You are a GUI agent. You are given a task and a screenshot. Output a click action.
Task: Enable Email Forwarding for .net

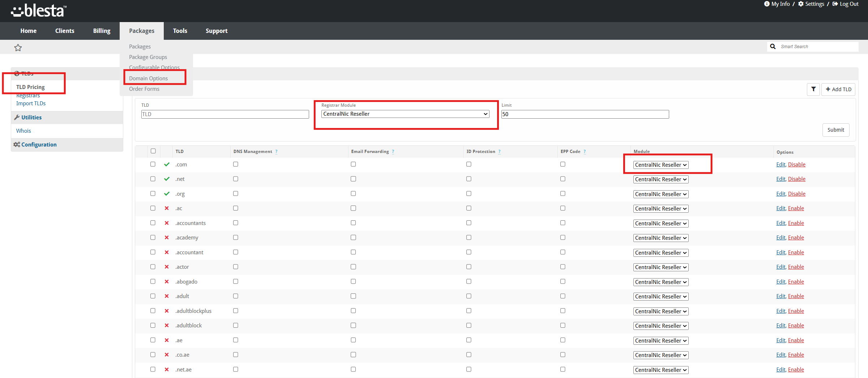[353, 179]
